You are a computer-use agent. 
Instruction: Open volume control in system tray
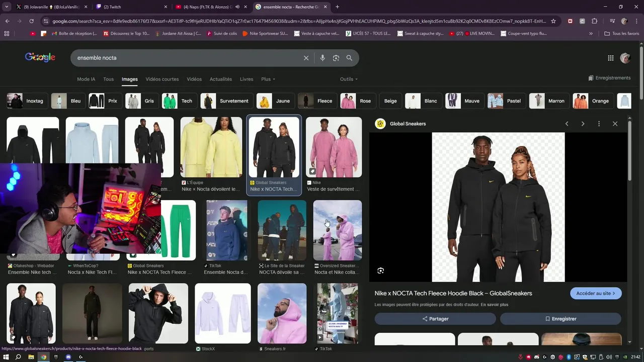click(609, 357)
